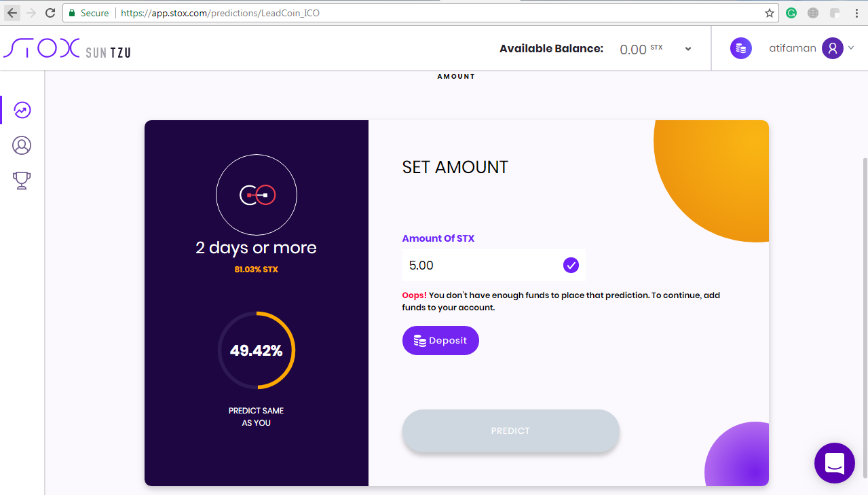Image resolution: width=868 pixels, height=495 pixels.
Task: Click the Grammarly extension icon
Action: click(x=791, y=13)
